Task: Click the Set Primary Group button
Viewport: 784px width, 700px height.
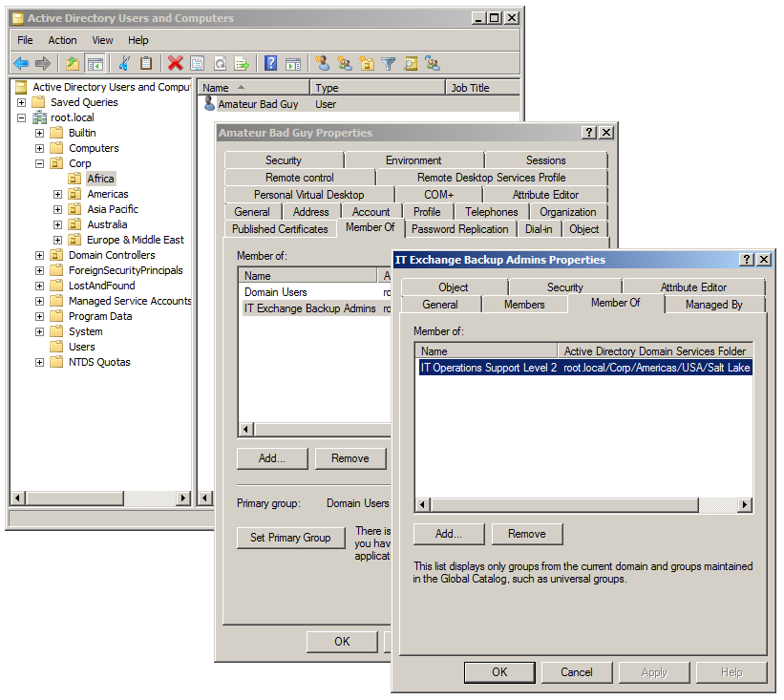Action: click(290, 538)
